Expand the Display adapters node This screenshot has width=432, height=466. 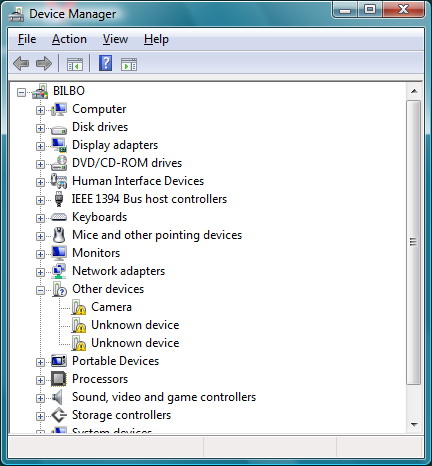click(40, 146)
